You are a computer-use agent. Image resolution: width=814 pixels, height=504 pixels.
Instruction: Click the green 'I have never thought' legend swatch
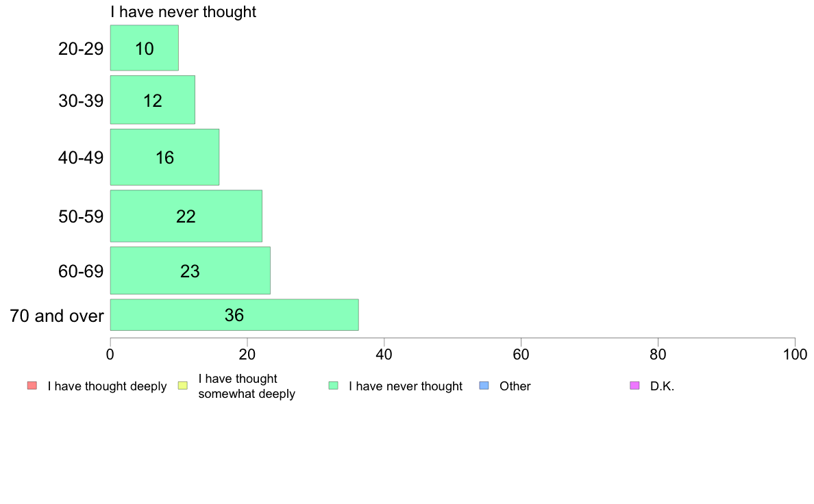(333, 386)
